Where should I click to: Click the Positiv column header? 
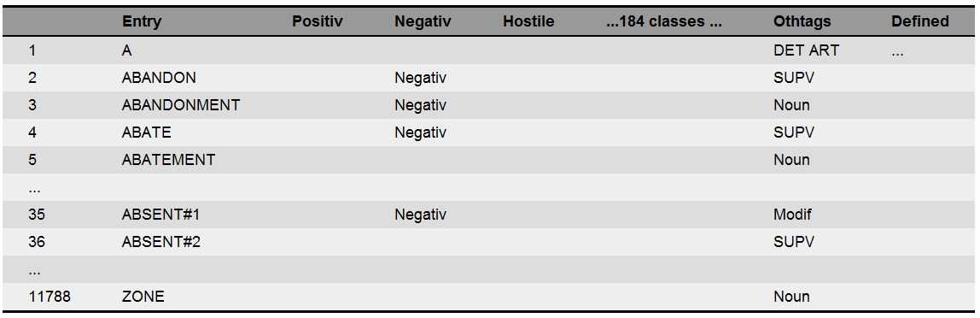[x=317, y=21]
